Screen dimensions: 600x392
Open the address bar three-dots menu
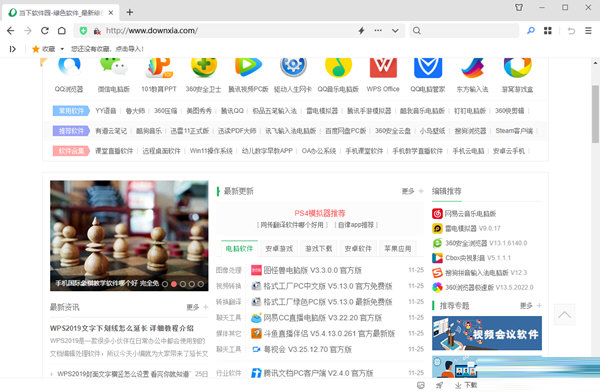point(378,30)
